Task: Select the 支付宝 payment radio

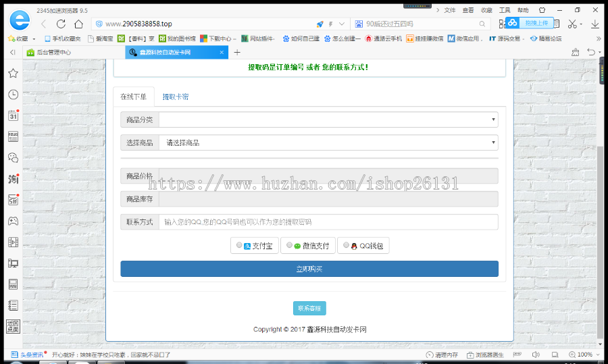Action: pos(239,245)
